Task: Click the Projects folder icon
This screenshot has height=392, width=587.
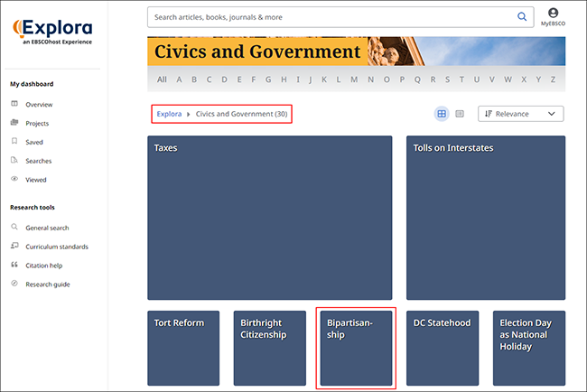Action: point(14,123)
